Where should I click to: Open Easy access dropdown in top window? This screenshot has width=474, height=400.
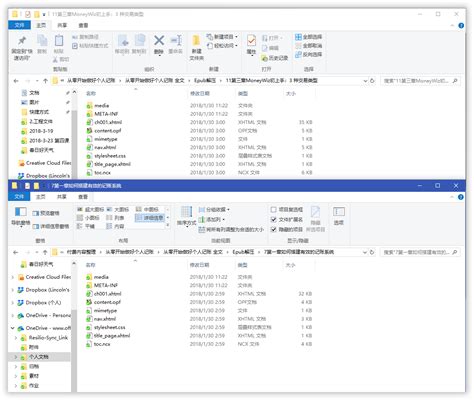tap(222, 46)
